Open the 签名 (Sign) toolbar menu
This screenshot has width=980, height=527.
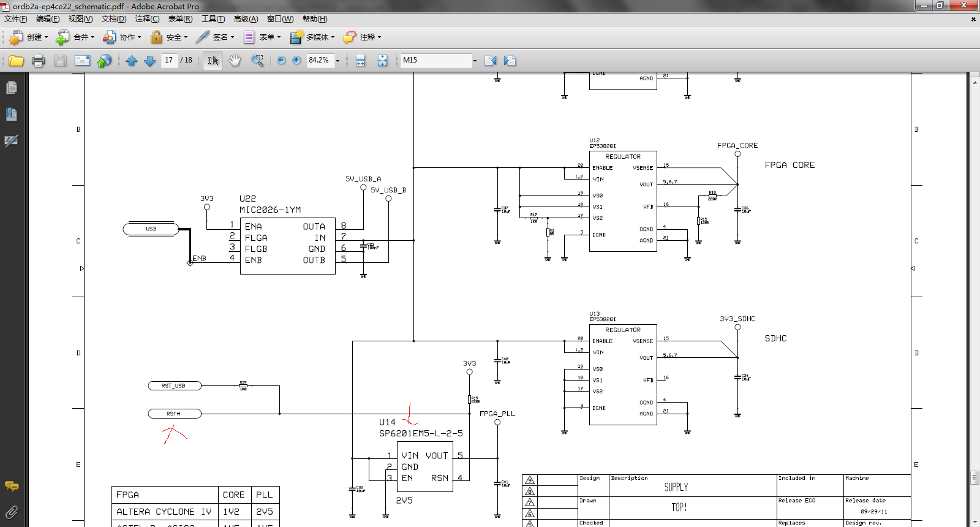tap(214, 37)
